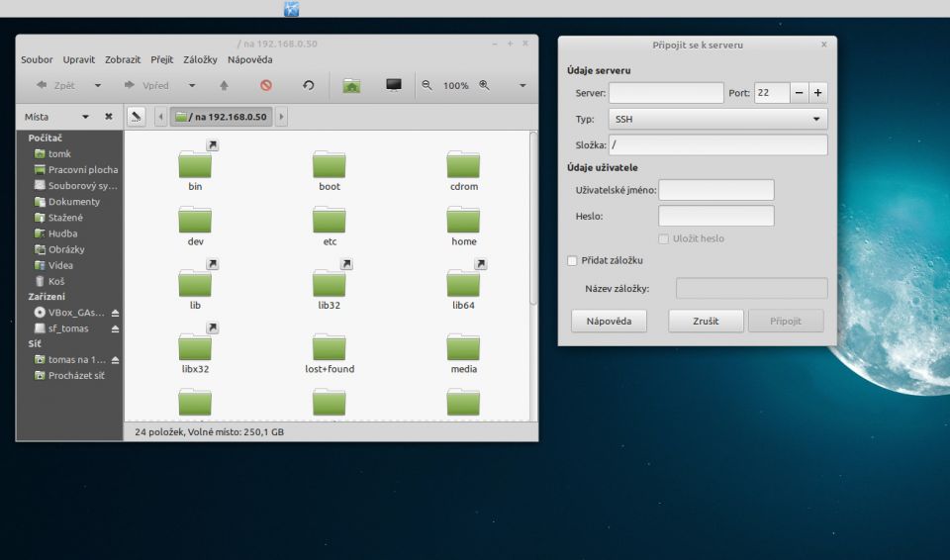Select the bin folder icon
This screenshot has width=950, height=560.
click(x=195, y=163)
